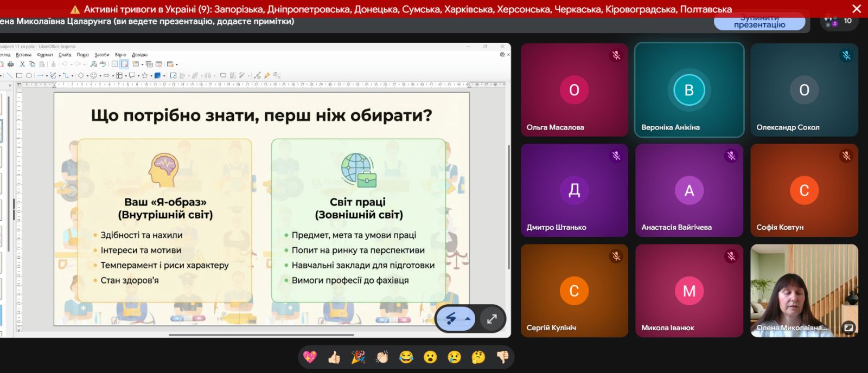Click the Paste clipboard icon

pos(42,64)
